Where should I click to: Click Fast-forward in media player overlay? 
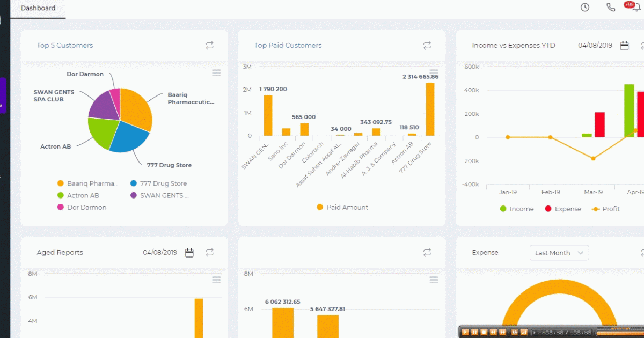click(x=503, y=332)
